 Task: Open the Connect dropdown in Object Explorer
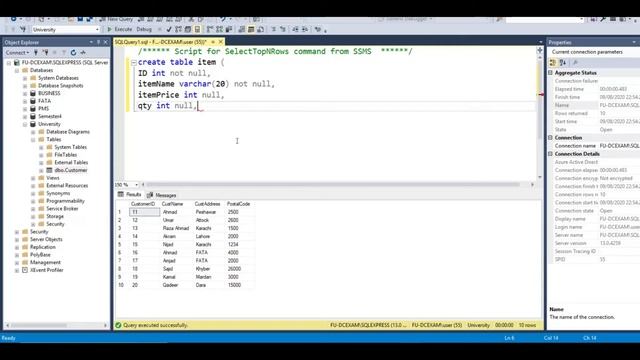[x=17, y=53]
